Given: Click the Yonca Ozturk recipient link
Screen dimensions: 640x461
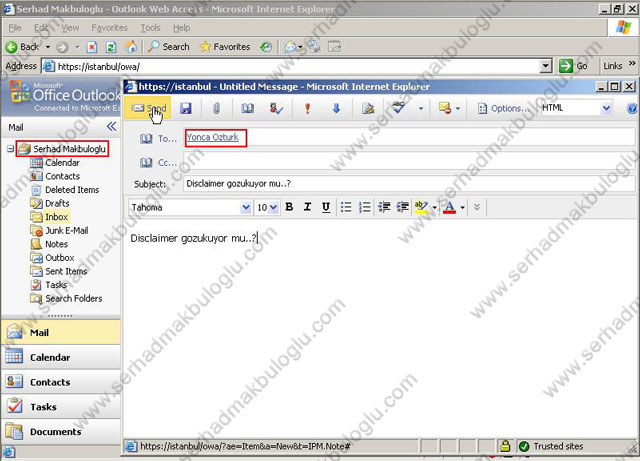Looking at the screenshot, I should pos(213,137).
